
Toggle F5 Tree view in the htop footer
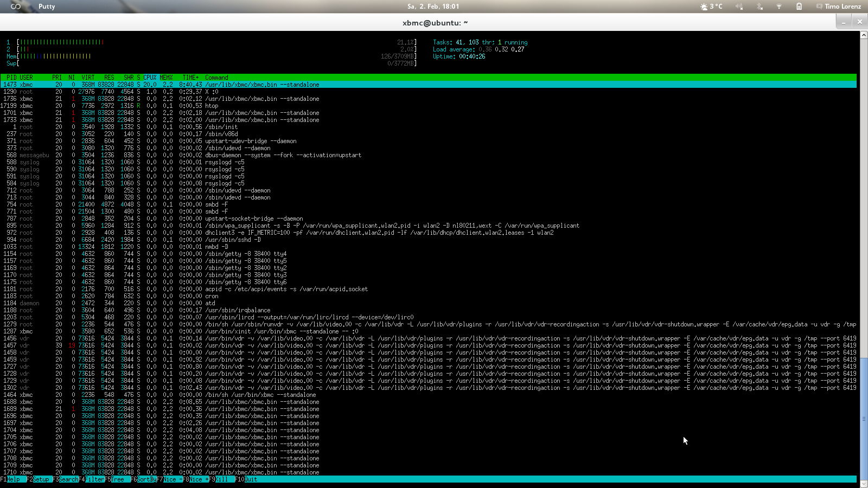coord(118,479)
